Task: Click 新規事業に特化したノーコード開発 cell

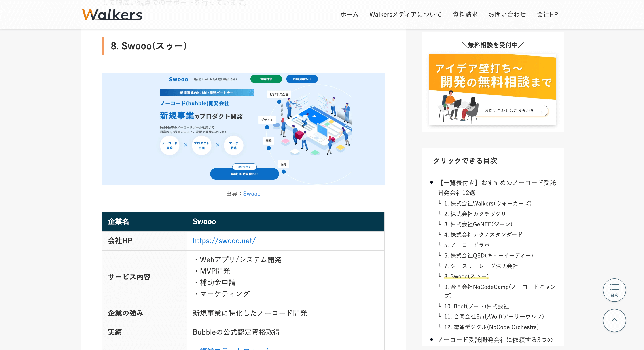Action: tap(286, 313)
